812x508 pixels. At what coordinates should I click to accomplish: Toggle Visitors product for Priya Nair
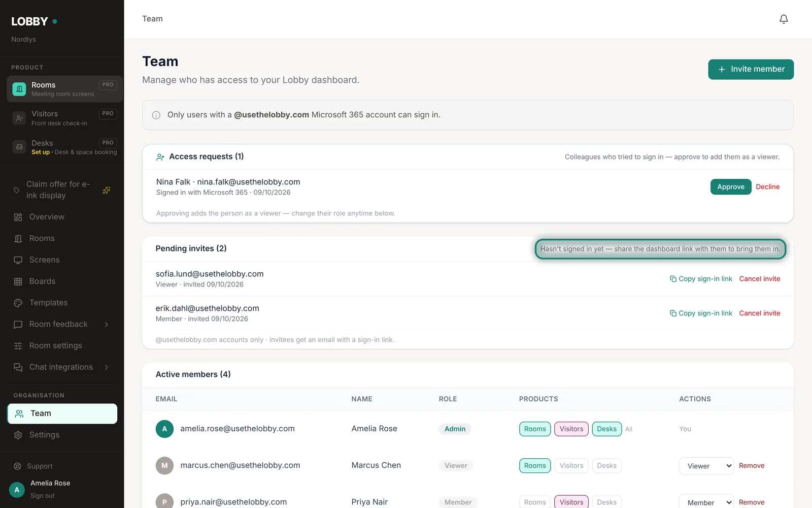click(571, 502)
